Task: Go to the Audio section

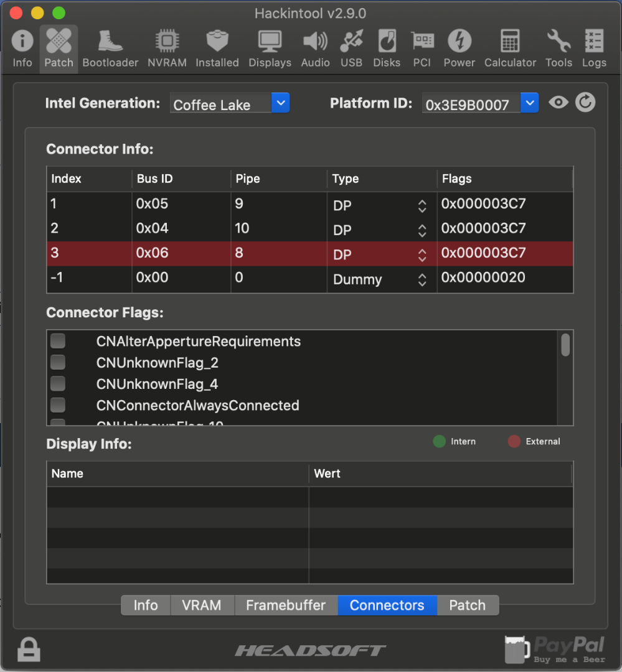Action: click(x=315, y=49)
